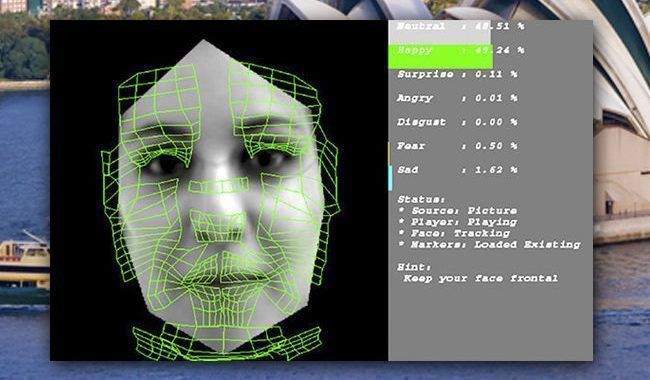Click the cyan Sad indicator bar
The width and height of the screenshot is (650, 380).
click(390, 178)
